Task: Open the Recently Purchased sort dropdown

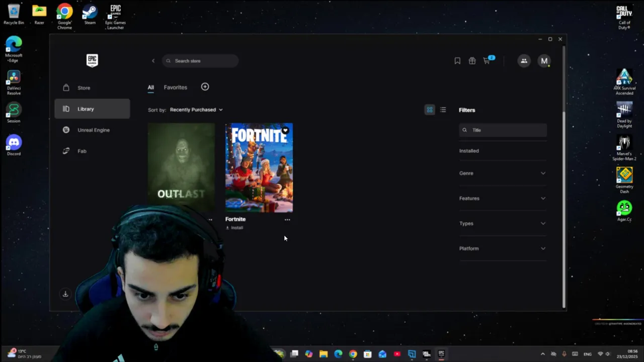Action: [x=196, y=110]
